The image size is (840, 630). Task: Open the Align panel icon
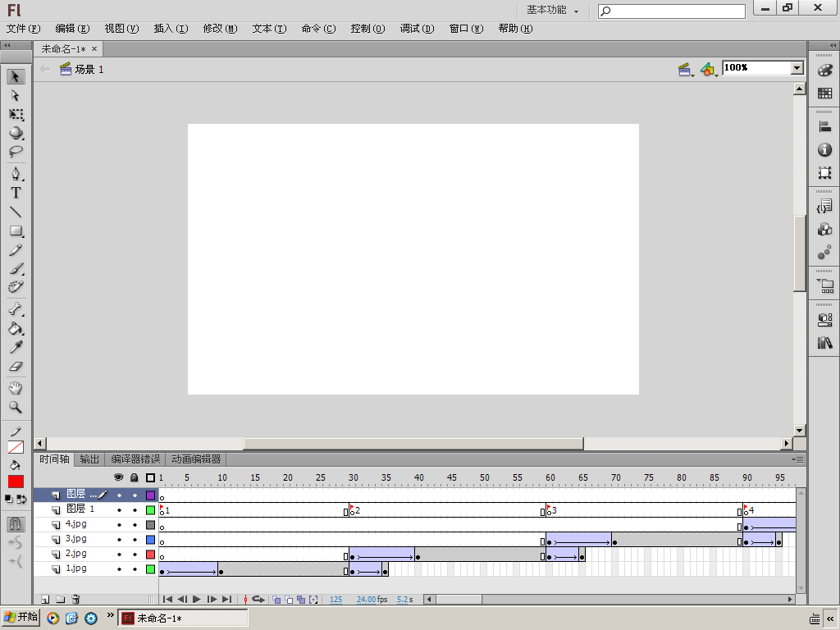click(824, 127)
